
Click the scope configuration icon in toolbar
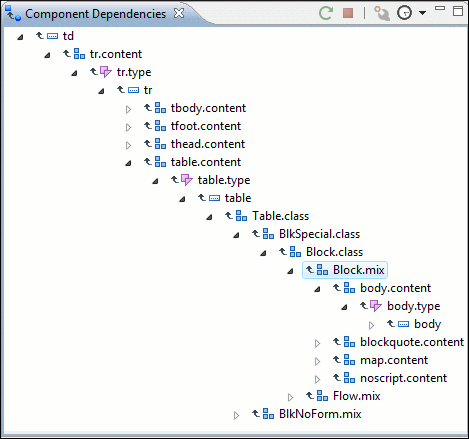click(x=382, y=13)
